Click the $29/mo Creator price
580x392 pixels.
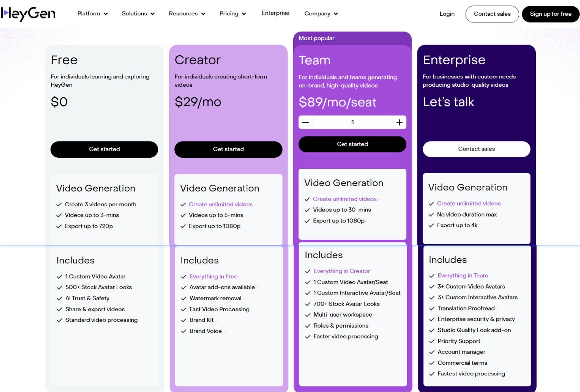click(x=198, y=102)
